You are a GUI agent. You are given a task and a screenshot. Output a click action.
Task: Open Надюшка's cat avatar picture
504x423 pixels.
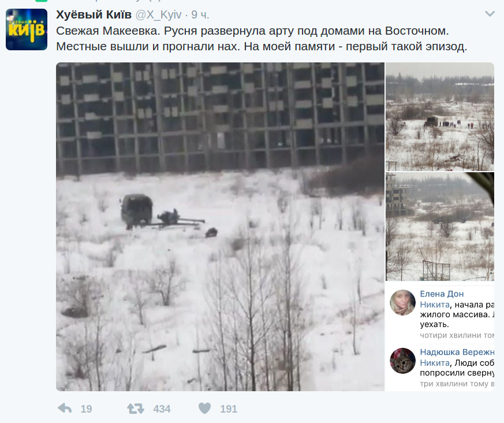pyautogui.click(x=403, y=361)
